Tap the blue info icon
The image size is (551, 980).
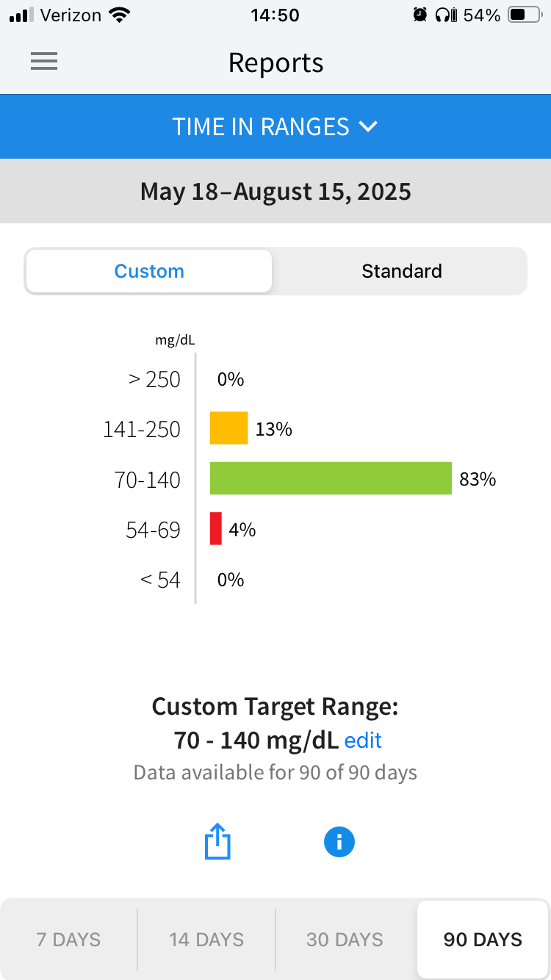(x=339, y=842)
